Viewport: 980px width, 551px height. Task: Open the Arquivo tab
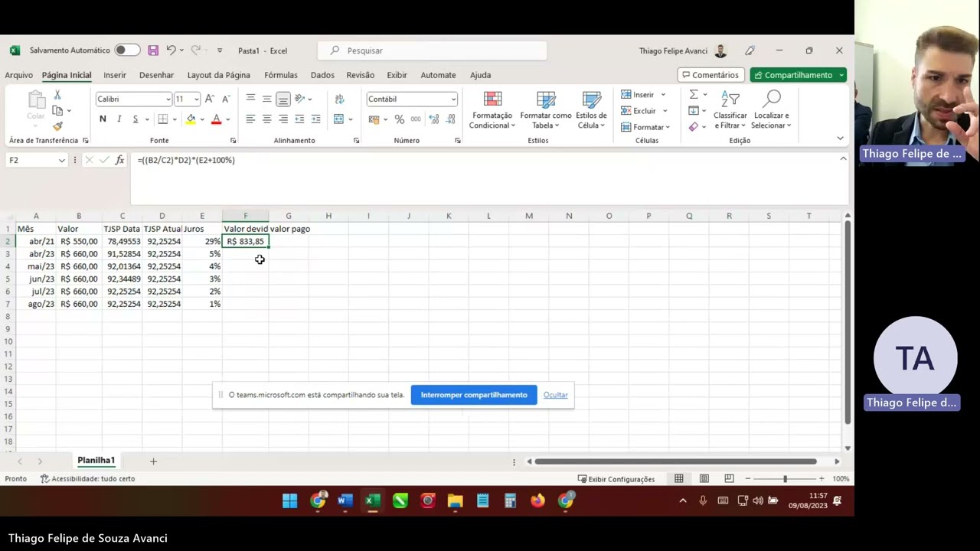point(18,75)
